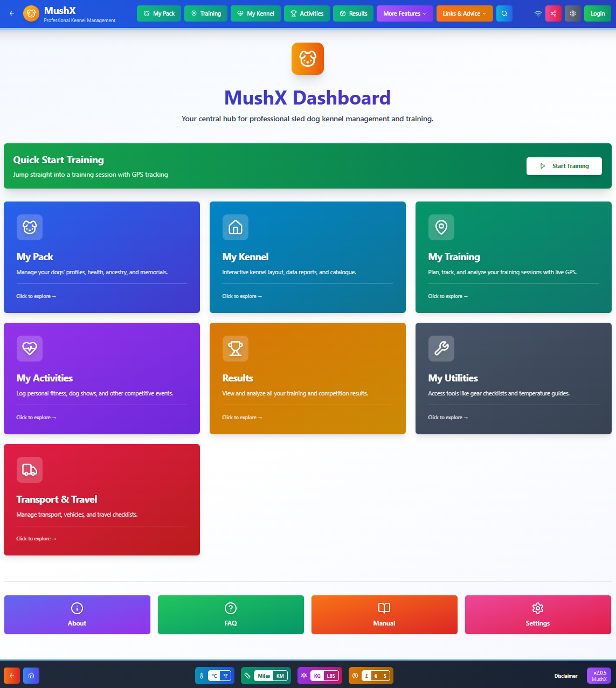Click the MushX dog logo in header
Image resolution: width=616 pixels, height=688 pixels.
[31, 13]
